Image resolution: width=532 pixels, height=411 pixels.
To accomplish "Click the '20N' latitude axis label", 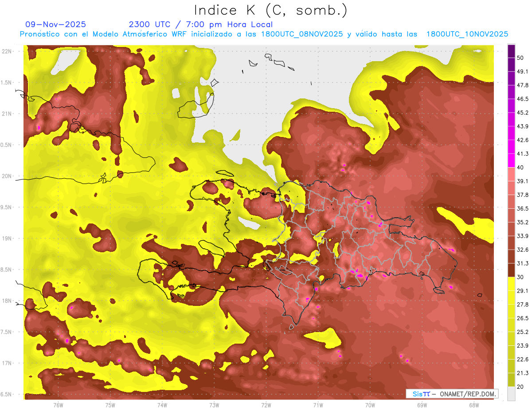I will [x=7, y=176].
